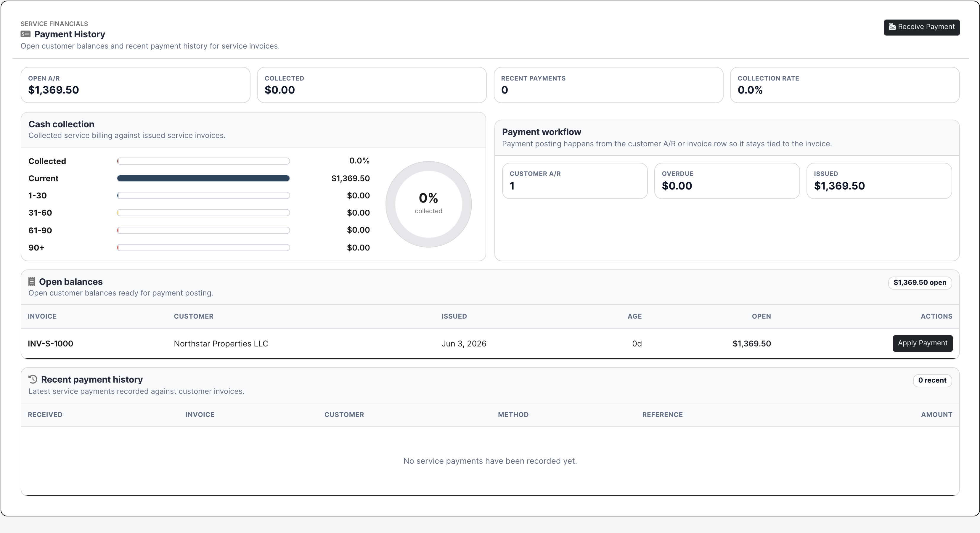This screenshot has width=980, height=533.
Task: Click the 0 recent badge
Action: [x=932, y=381]
